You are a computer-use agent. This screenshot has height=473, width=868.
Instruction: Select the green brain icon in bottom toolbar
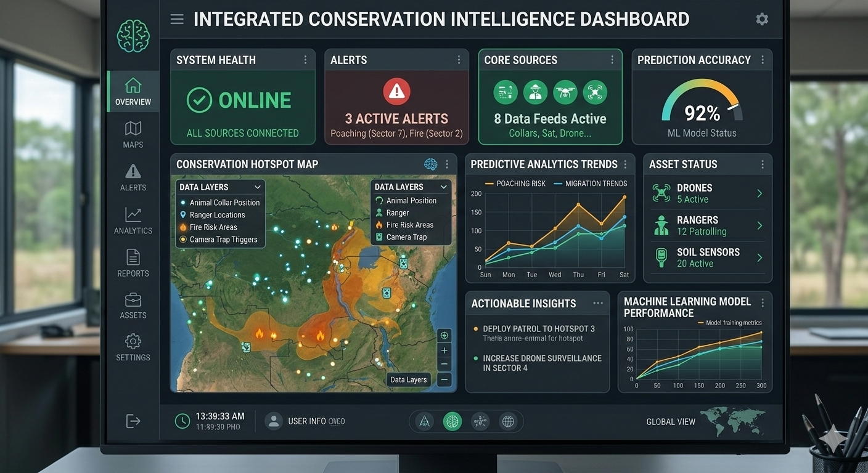pyautogui.click(x=452, y=421)
